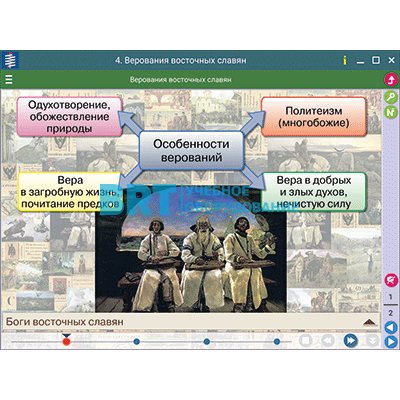Click the greyed stop playback button
This screenshot has width=400, height=400.
(306, 341)
